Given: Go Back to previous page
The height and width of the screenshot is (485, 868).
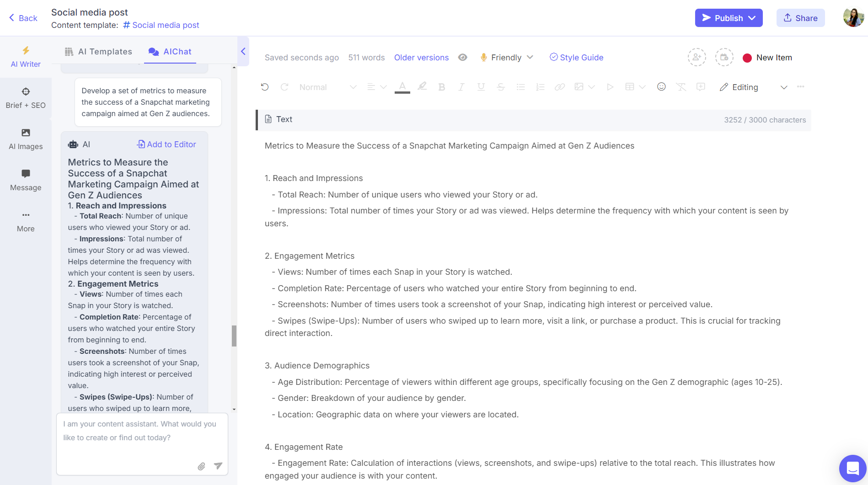Looking at the screenshot, I should point(23,18).
